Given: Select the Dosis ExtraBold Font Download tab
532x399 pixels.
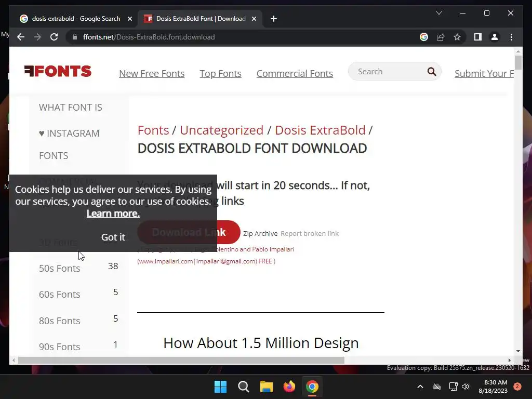Looking at the screenshot, I should [200, 19].
